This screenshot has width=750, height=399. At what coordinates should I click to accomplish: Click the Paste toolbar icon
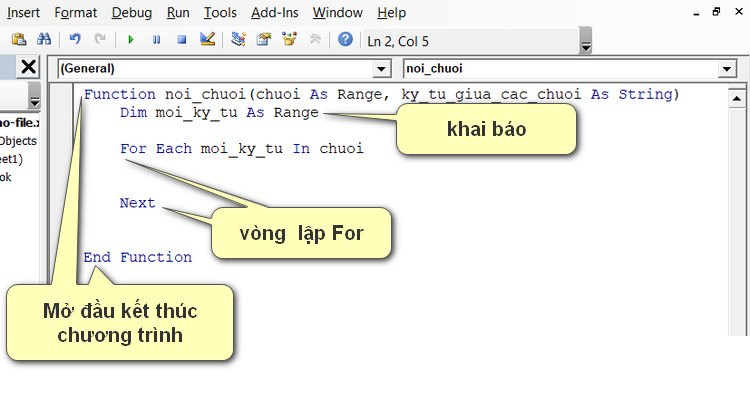[x=19, y=39]
